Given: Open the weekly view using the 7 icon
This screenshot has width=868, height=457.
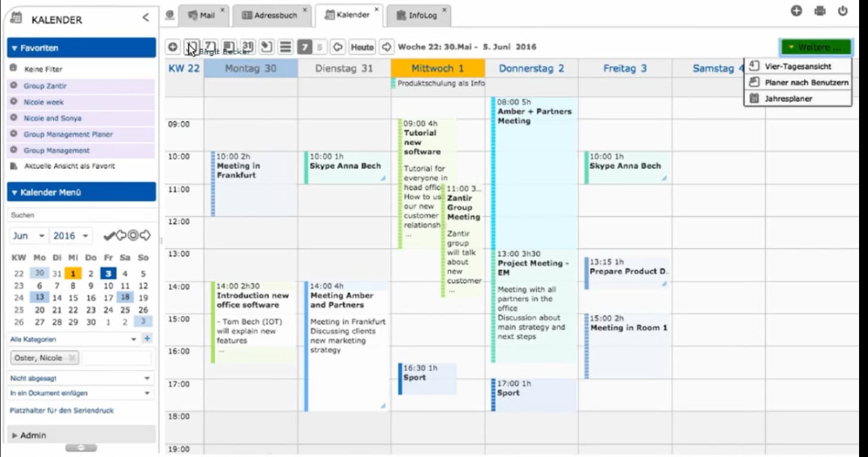Looking at the screenshot, I should click(x=209, y=47).
